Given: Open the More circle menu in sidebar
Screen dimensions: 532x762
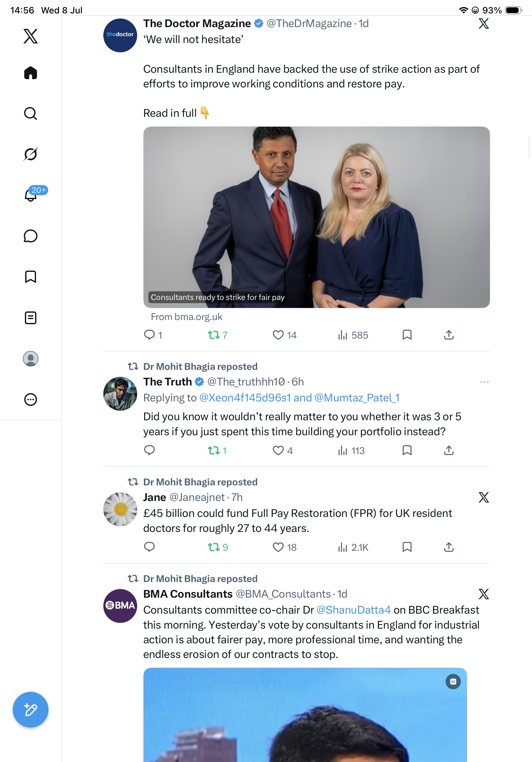Looking at the screenshot, I should tap(31, 400).
